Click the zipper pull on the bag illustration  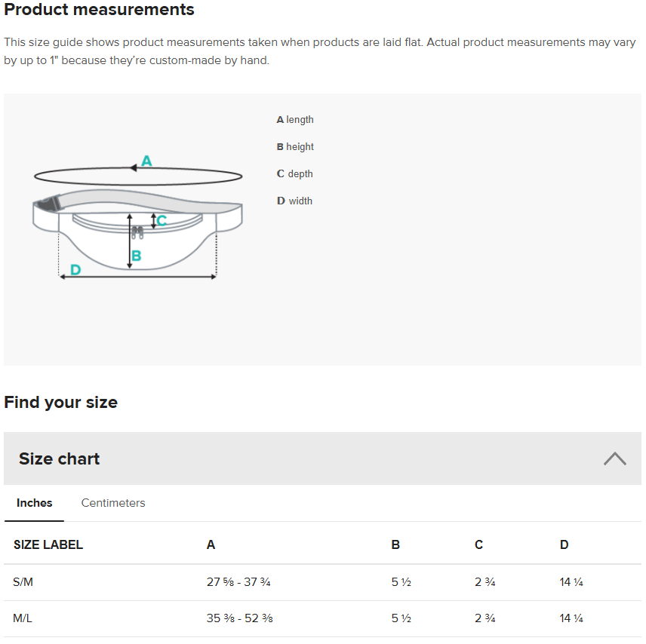click(137, 231)
